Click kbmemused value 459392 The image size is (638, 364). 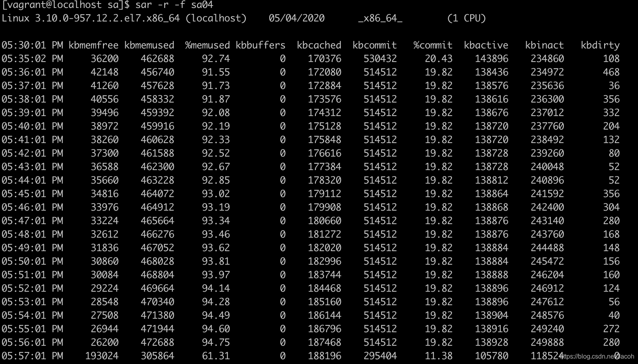coord(158,113)
